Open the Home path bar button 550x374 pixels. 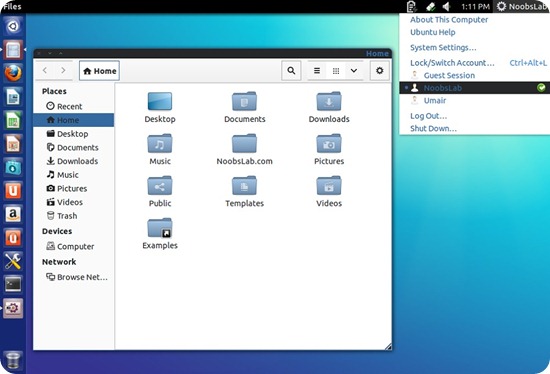(100, 71)
